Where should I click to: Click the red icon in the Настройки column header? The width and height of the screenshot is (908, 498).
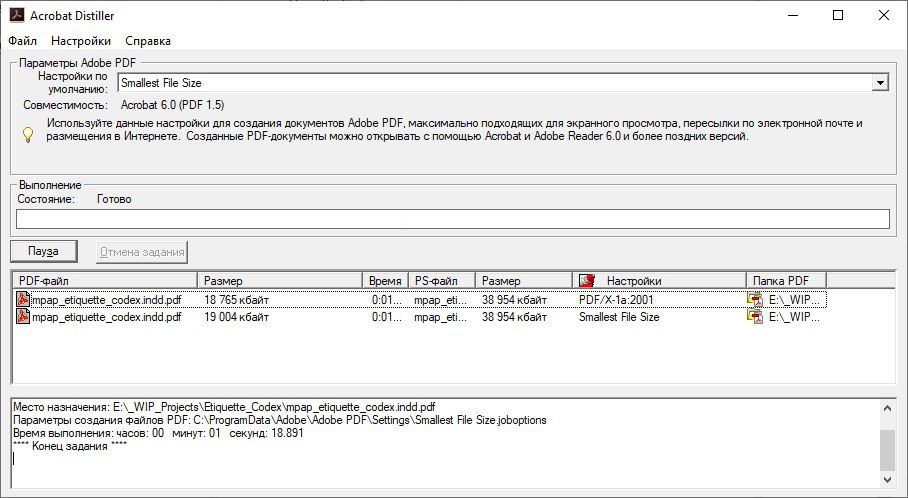pos(587,280)
